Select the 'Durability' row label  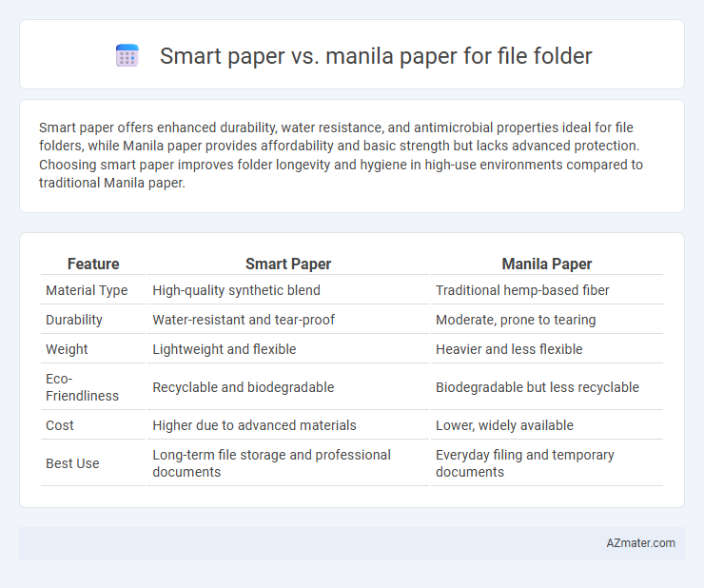pos(74,320)
